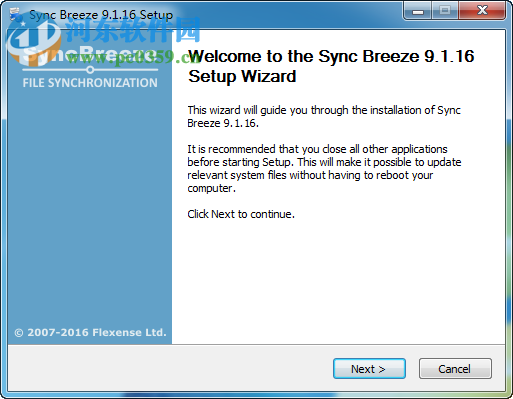This screenshot has width=513, height=399.
Task: Minimize the Setup window
Action: 417,11
